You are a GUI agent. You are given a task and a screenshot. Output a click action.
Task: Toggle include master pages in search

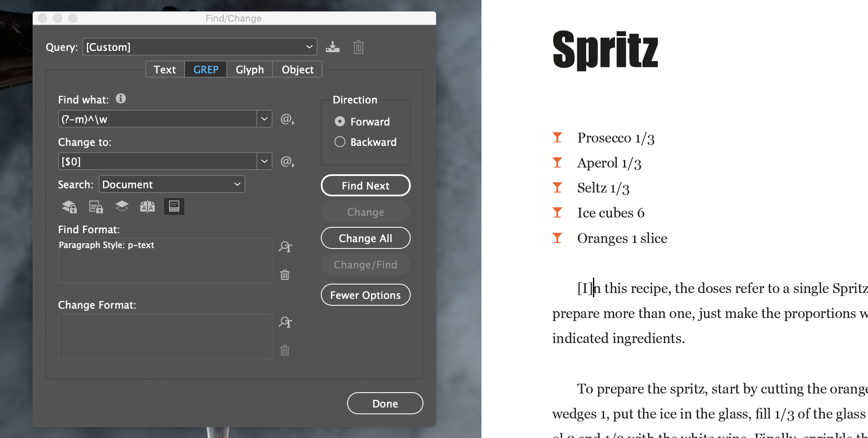click(147, 206)
